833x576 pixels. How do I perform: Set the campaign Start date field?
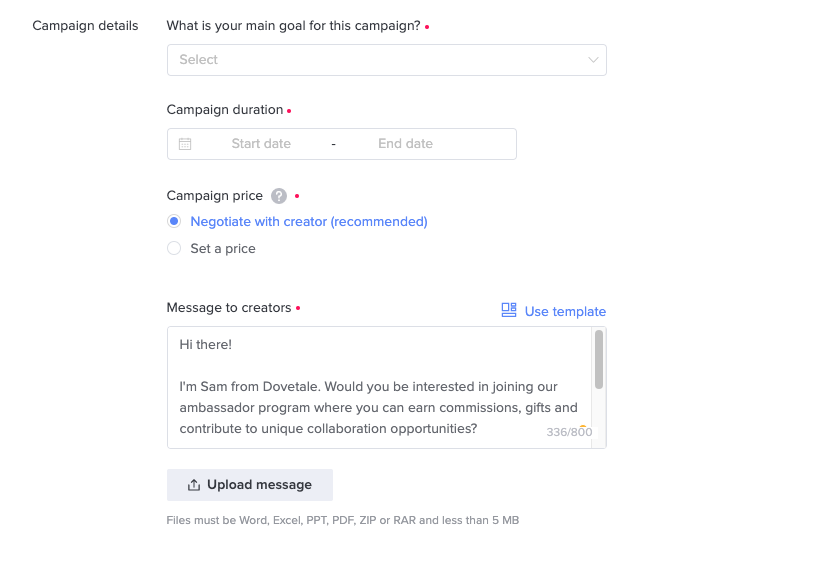click(261, 144)
